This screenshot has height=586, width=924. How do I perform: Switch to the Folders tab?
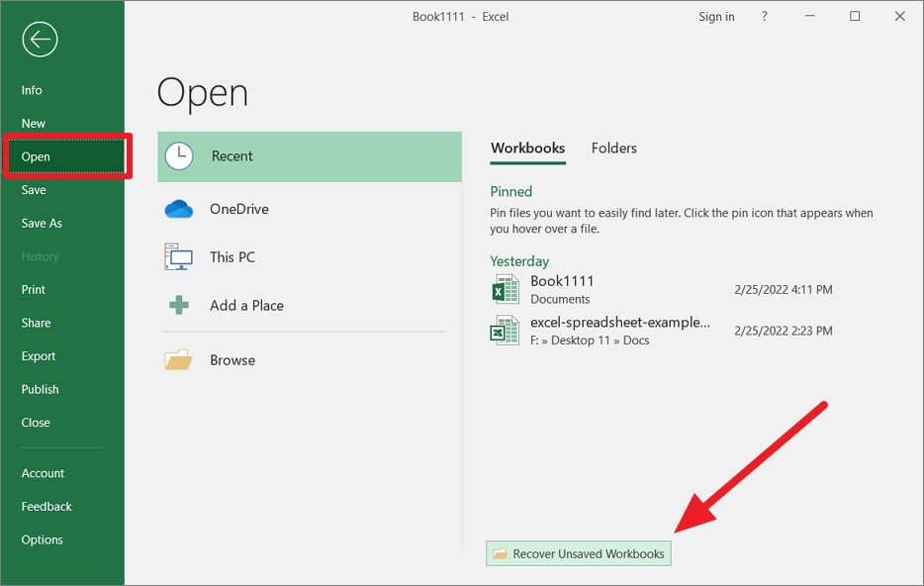(x=614, y=147)
